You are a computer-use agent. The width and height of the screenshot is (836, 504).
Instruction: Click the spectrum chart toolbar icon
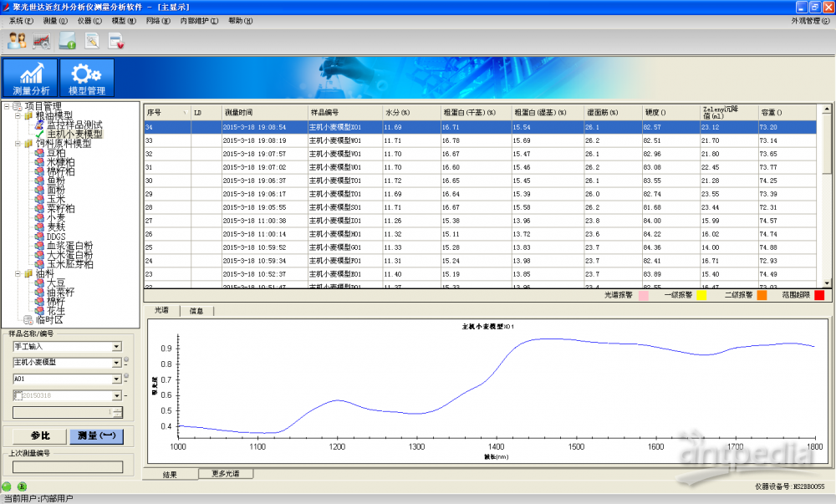click(42, 40)
